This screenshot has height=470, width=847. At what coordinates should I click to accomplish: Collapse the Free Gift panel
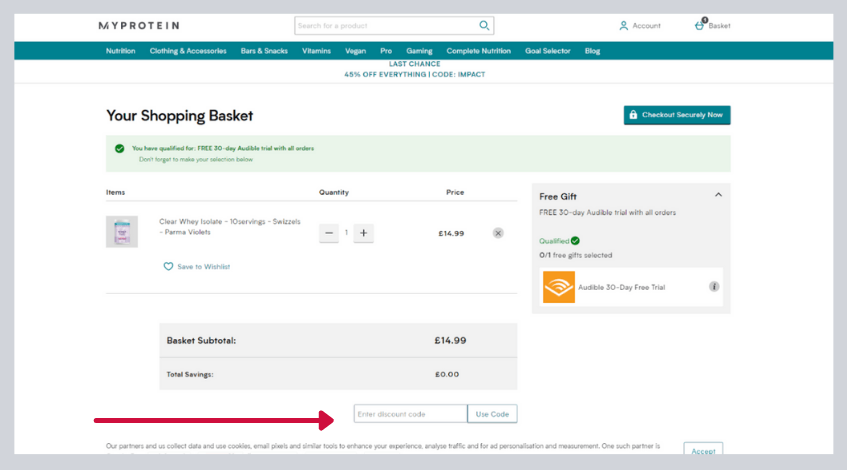click(x=718, y=195)
